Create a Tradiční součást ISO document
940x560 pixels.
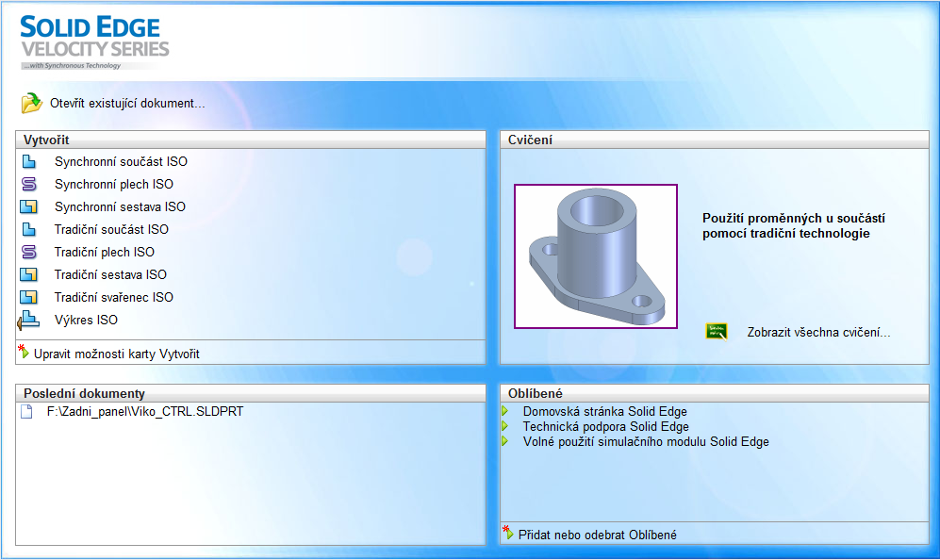point(111,230)
